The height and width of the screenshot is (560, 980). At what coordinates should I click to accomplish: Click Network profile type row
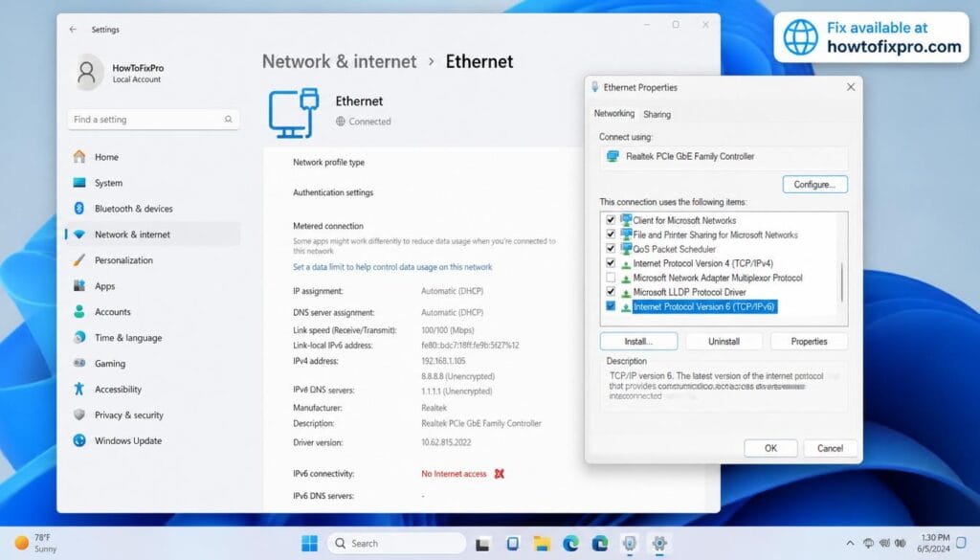pos(329,162)
